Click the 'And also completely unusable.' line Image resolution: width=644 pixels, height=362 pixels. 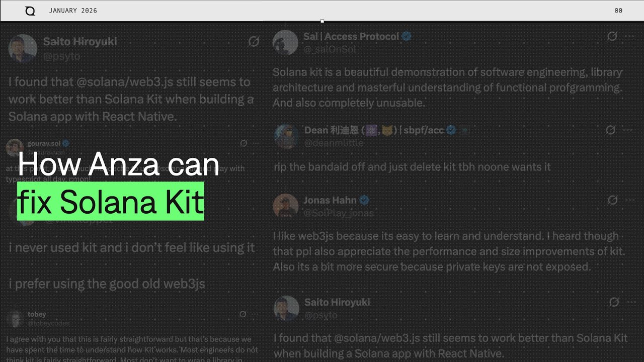click(x=349, y=103)
